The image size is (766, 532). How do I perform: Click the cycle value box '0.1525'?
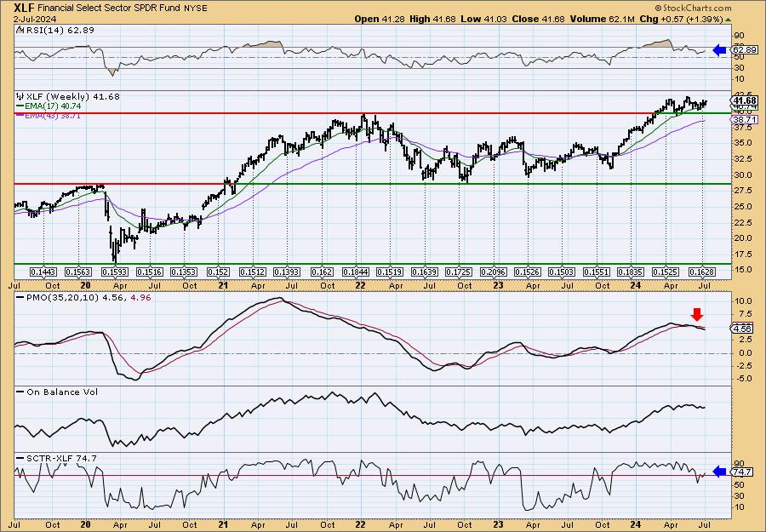(x=666, y=272)
